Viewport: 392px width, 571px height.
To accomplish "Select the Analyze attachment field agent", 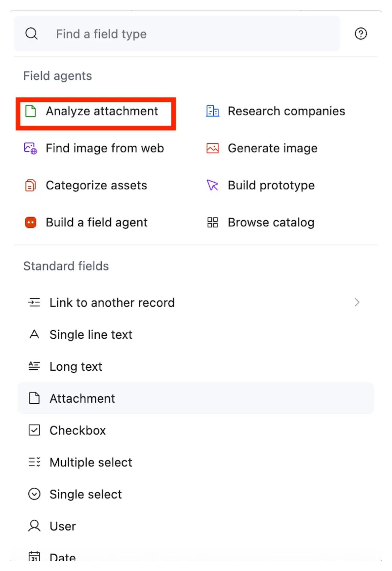I will click(x=102, y=111).
